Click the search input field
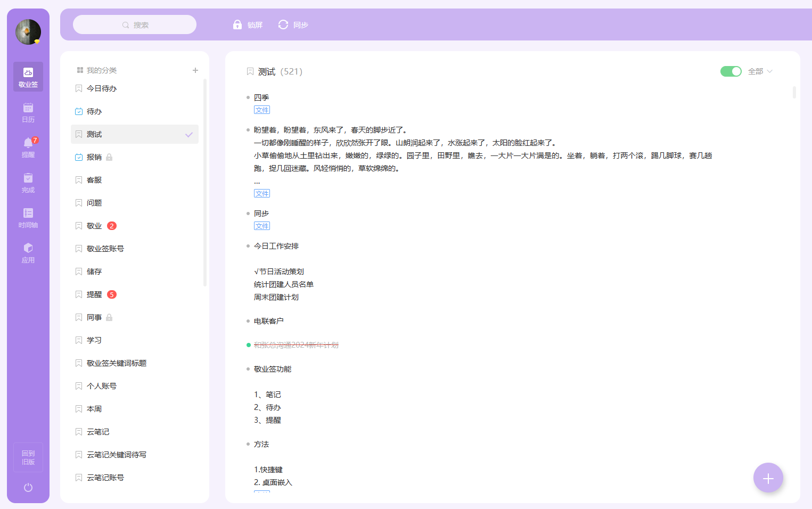The height and width of the screenshot is (509, 812). 135,24
